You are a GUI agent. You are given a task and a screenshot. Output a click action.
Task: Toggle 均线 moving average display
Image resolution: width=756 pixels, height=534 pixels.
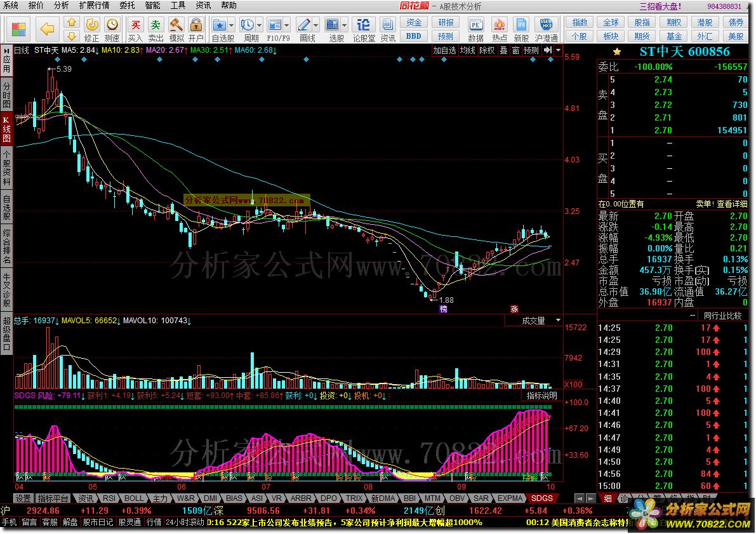(x=467, y=50)
